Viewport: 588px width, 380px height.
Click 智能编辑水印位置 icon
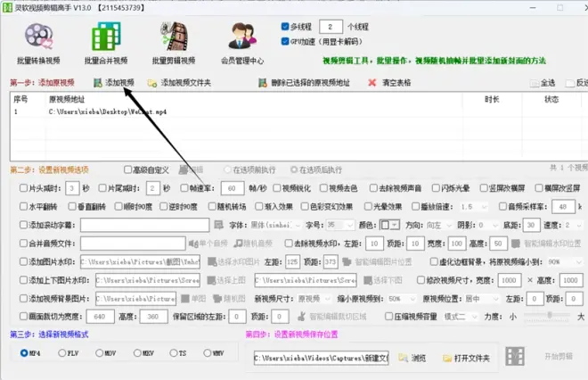516,244
